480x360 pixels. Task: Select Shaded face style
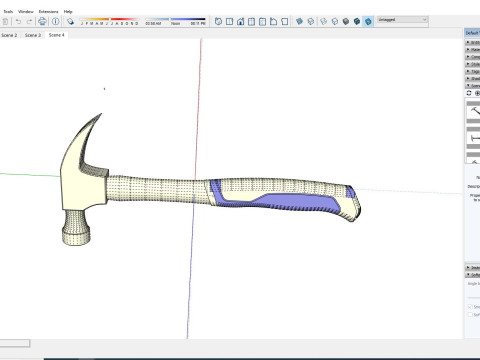(346, 22)
